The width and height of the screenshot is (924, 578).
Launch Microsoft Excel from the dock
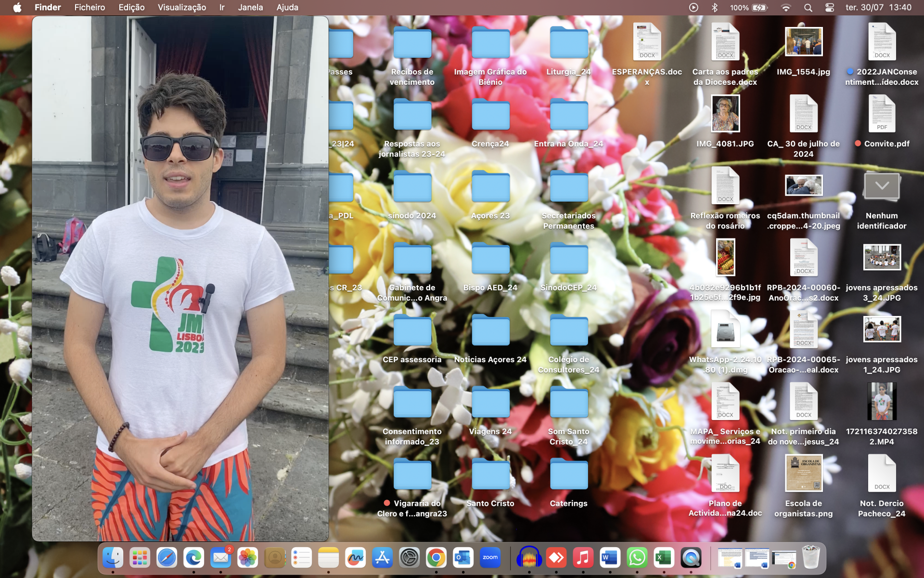(x=664, y=558)
